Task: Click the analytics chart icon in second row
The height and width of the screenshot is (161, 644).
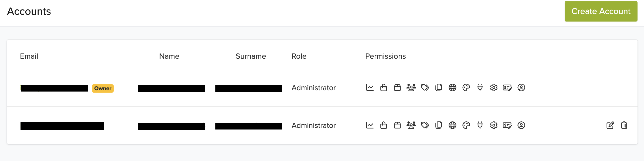Action: 370,125
